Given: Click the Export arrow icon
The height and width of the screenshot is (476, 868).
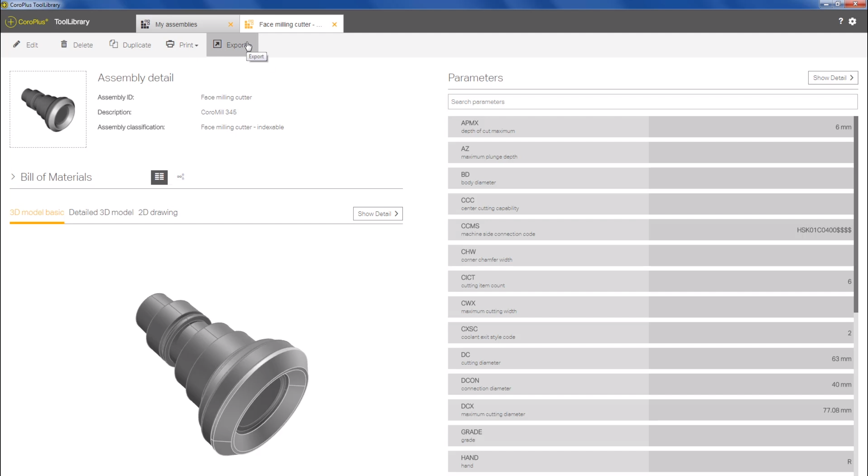Looking at the screenshot, I should click(x=217, y=44).
